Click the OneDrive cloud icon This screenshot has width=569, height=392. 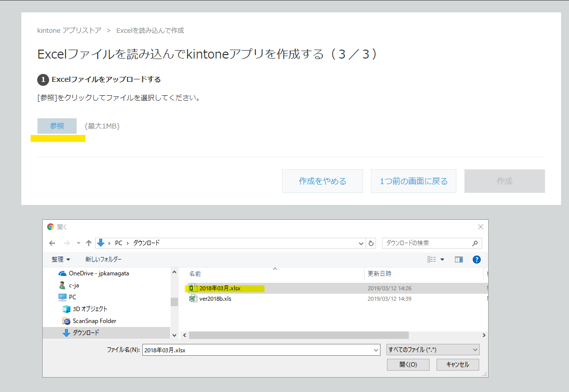tap(63, 273)
